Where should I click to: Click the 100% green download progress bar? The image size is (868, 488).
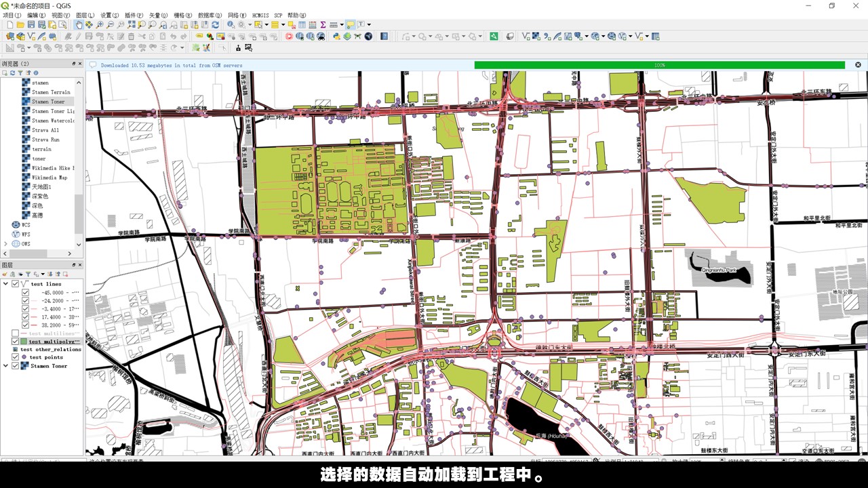[659, 65]
